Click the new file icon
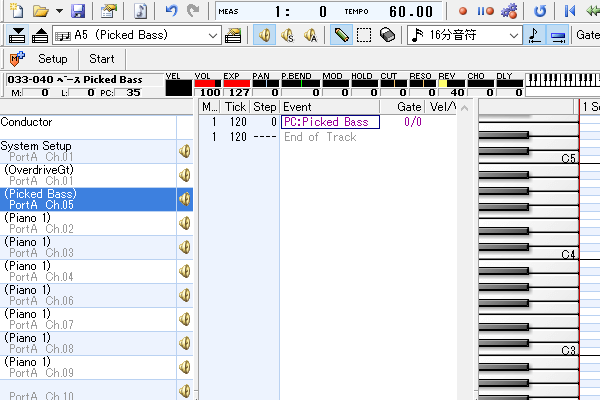The width and height of the screenshot is (600, 400). pos(14,11)
